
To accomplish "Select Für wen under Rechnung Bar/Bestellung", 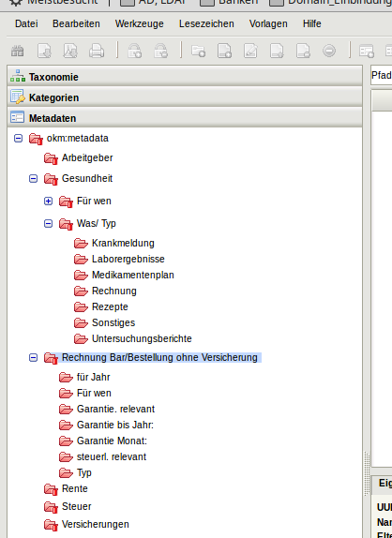I will point(94,393).
